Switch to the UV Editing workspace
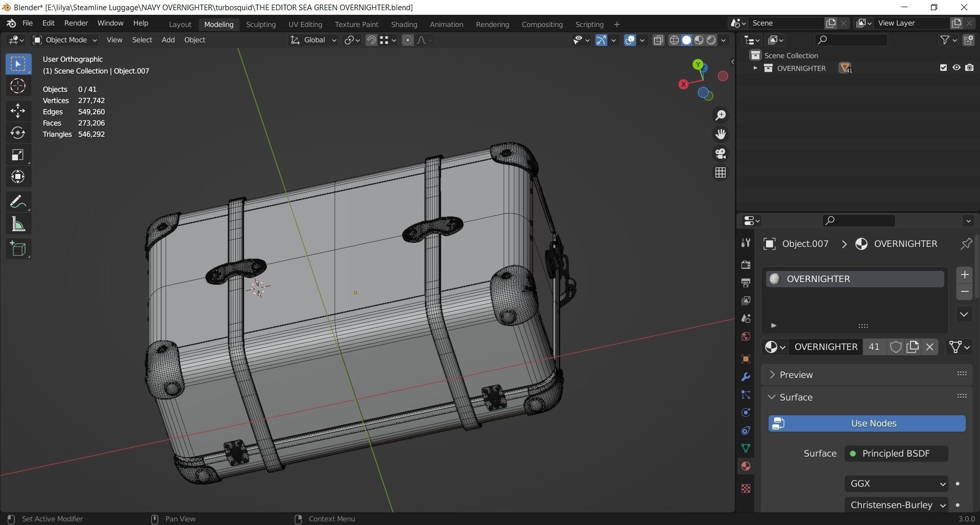The width and height of the screenshot is (980, 525). point(305,24)
